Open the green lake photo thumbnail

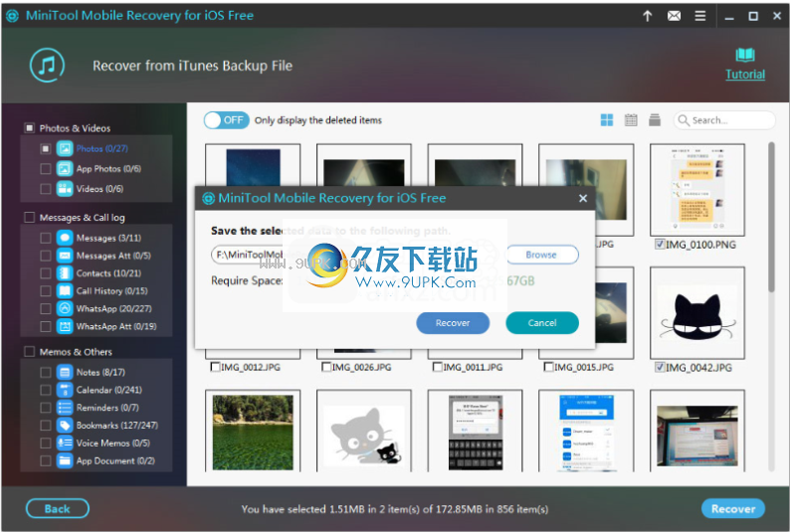pyautogui.click(x=253, y=432)
